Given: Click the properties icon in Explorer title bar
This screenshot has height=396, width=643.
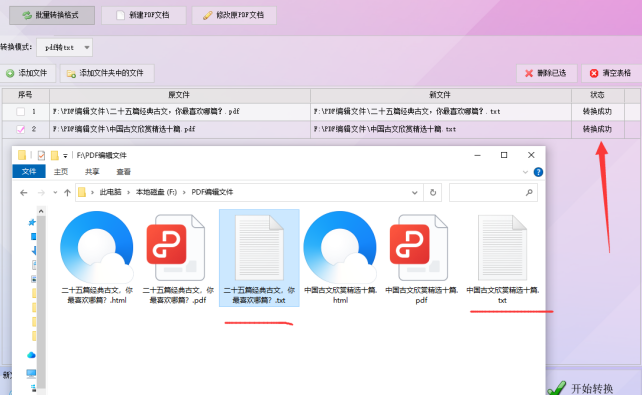Looking at the screenshot, I should pyautogui.click(x=41, y=155).
